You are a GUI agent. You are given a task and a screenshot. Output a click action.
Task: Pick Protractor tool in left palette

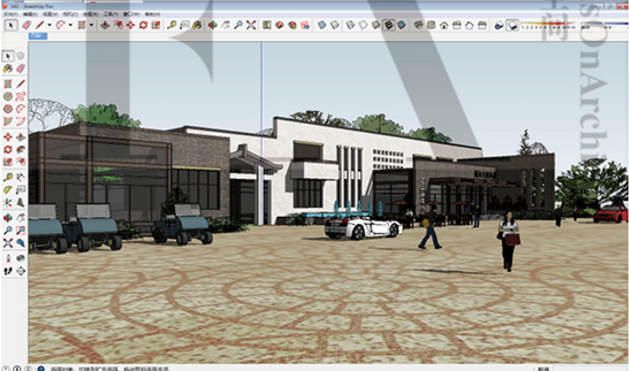click(8, 190)
